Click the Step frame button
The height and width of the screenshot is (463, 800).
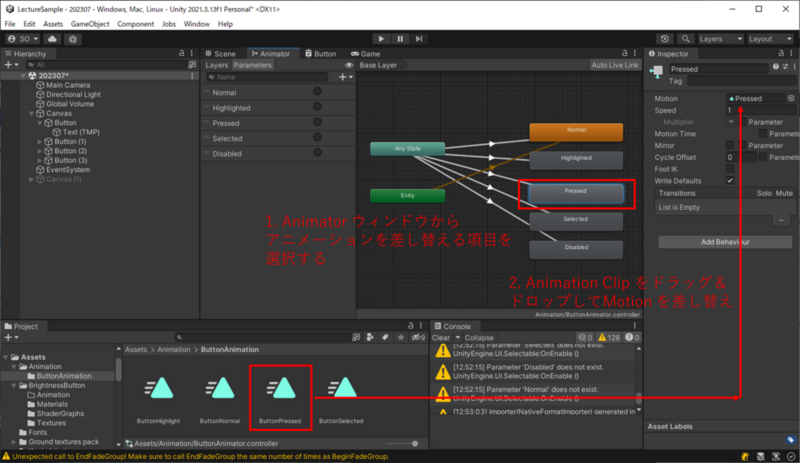pos(419,39)
